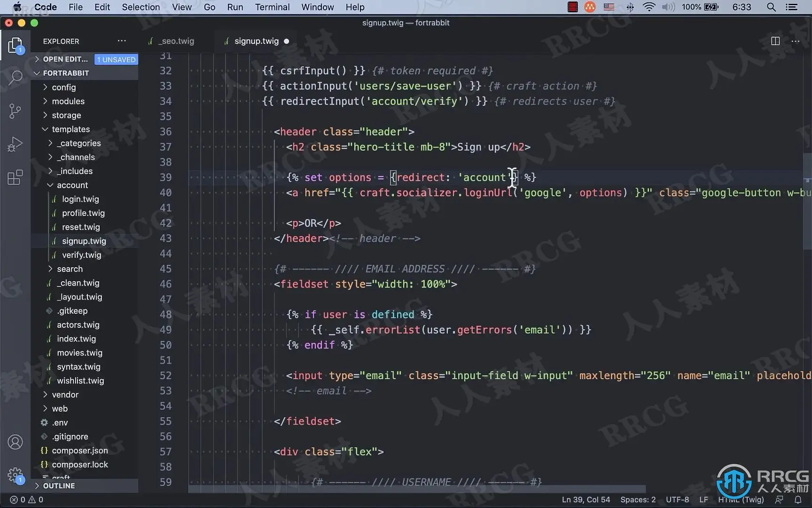This screenshot has width=812, height=508.
Task: Open Explorer Views and More Actions menu
Action: pyautogui.click(x=122, y=41)
